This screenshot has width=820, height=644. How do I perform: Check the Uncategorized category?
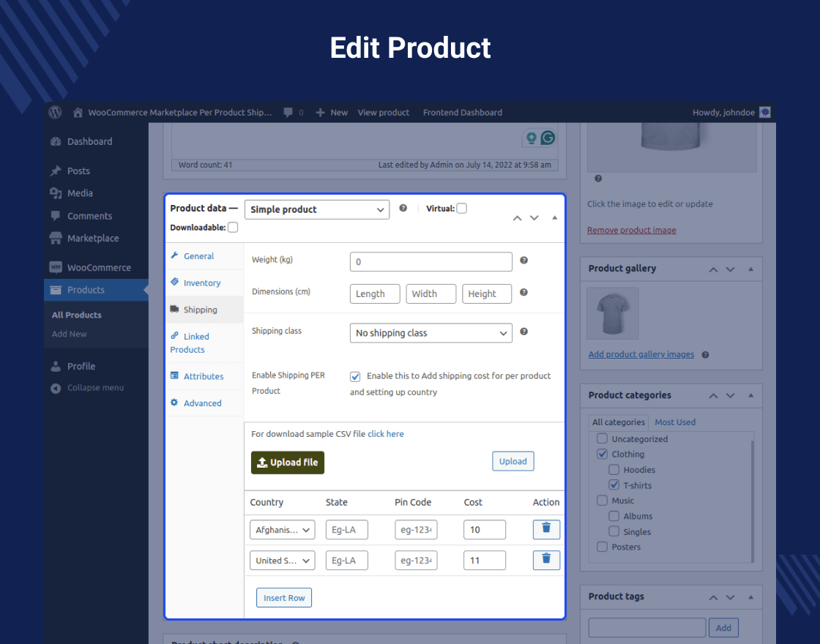pos(603,438)
